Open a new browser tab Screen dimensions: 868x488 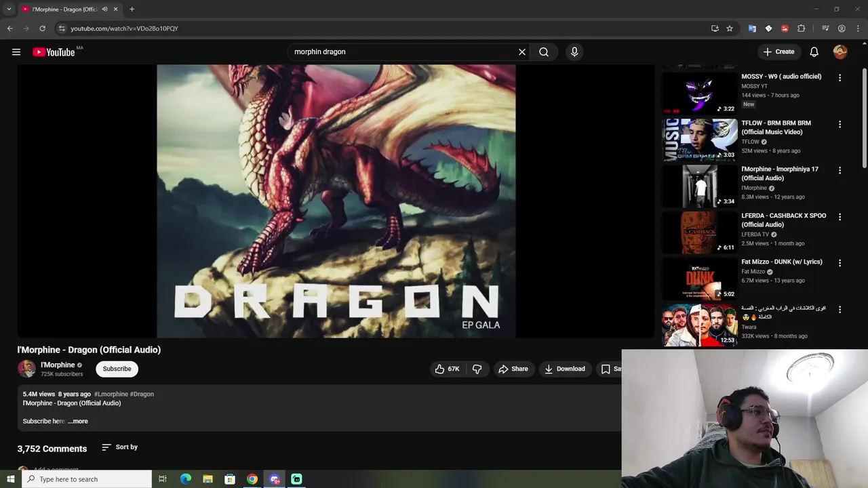[132, 9]
